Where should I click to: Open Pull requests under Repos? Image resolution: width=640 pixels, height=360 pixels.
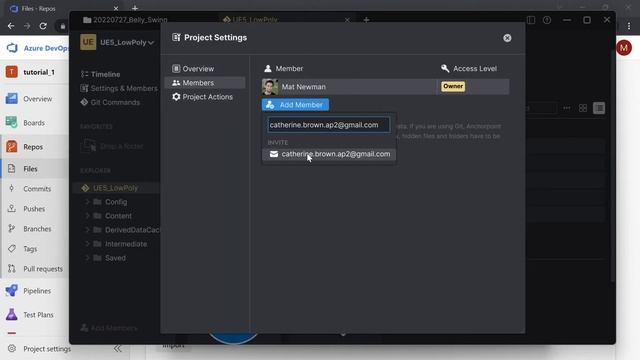pyautogui.click(x=35, y=269)
